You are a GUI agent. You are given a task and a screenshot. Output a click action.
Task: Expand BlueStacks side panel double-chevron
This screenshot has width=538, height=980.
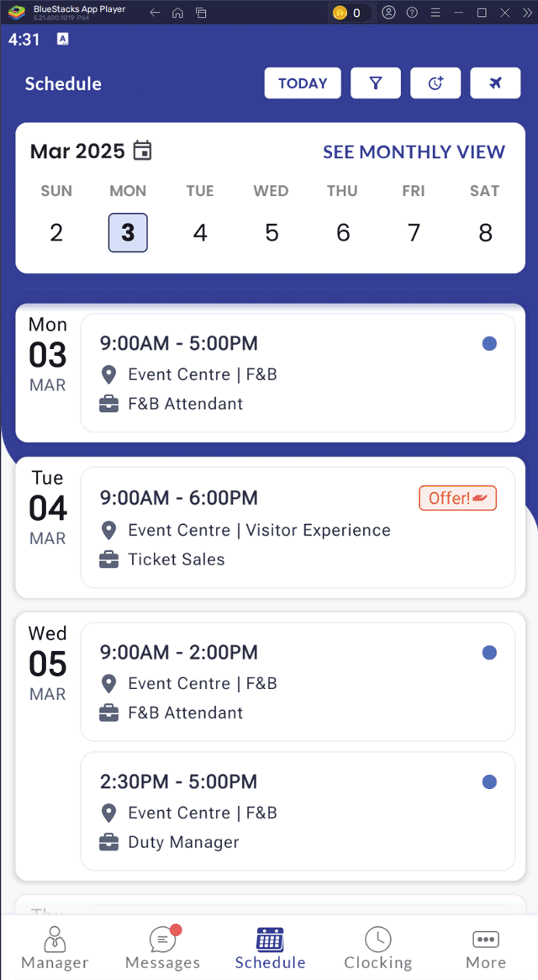tap(527, 13)
